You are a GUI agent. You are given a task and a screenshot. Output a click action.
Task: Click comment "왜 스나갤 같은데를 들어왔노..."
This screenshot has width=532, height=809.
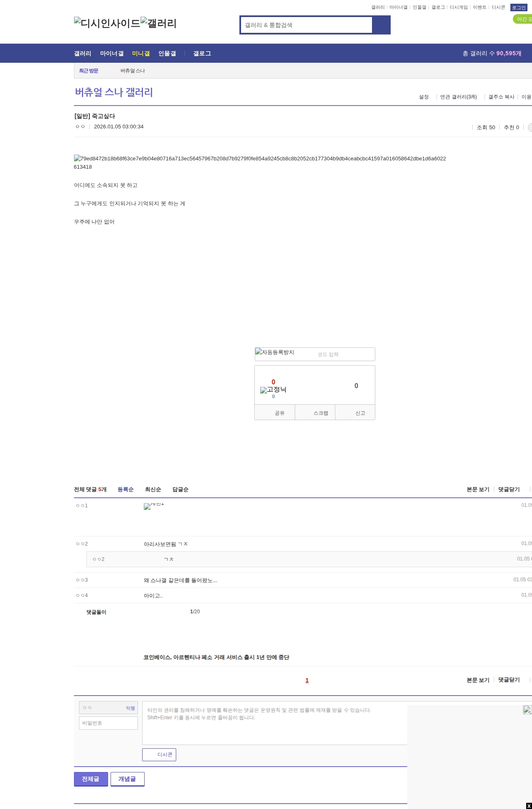(x=180, y=580)
